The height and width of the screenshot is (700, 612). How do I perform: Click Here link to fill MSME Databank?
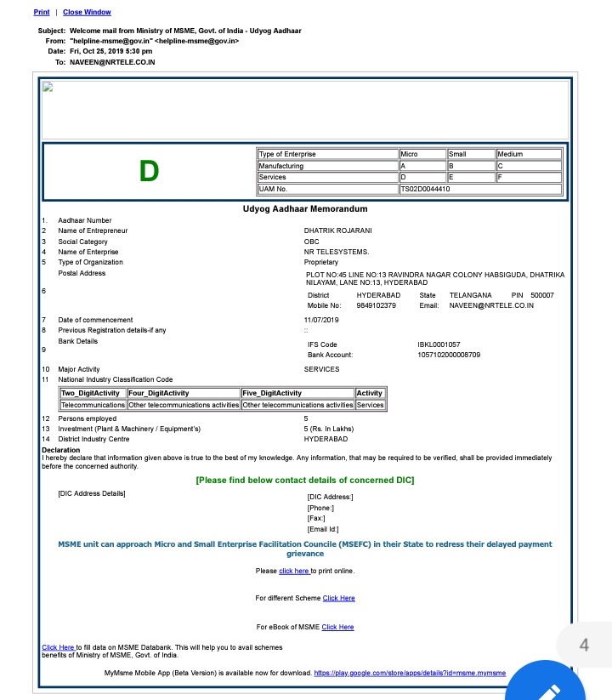point(58,647)
